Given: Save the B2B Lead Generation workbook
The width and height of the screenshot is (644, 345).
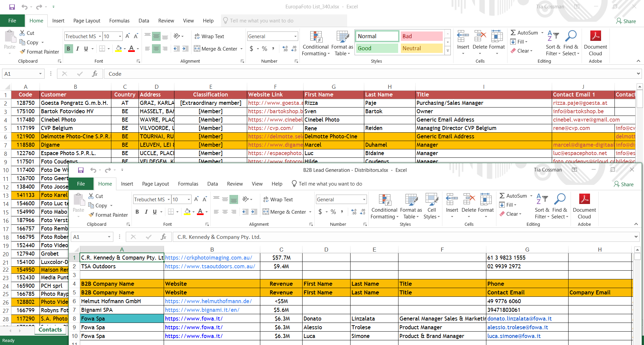Looking at the screenshot, I should coord(81,170).
